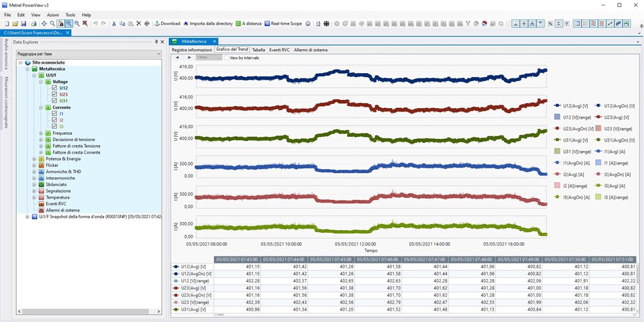644x322 pixels.
Task: Click the Print icon in the toolbar
Action: click(x=34, y=23)
